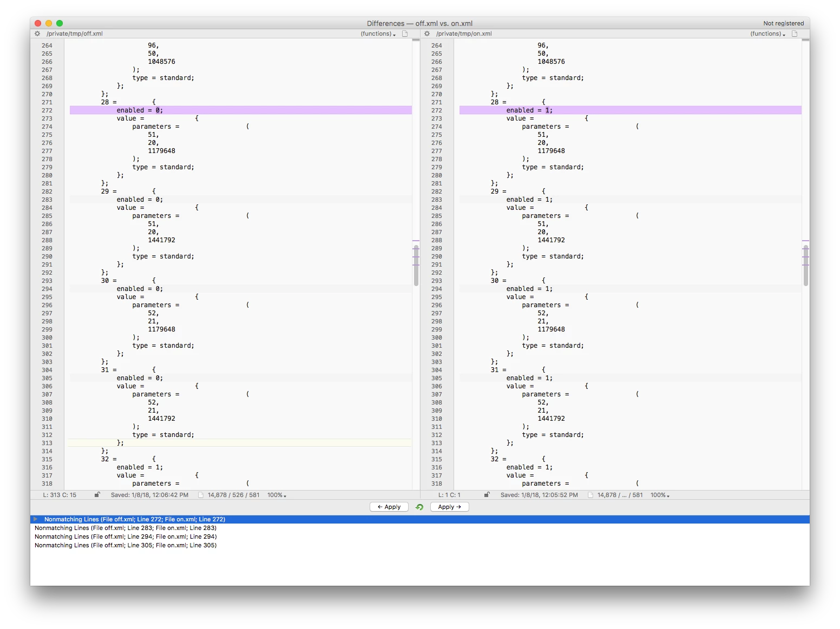Apply the difference to the right file
Viewport: 840px width, 629px height.
pos(449,507)
